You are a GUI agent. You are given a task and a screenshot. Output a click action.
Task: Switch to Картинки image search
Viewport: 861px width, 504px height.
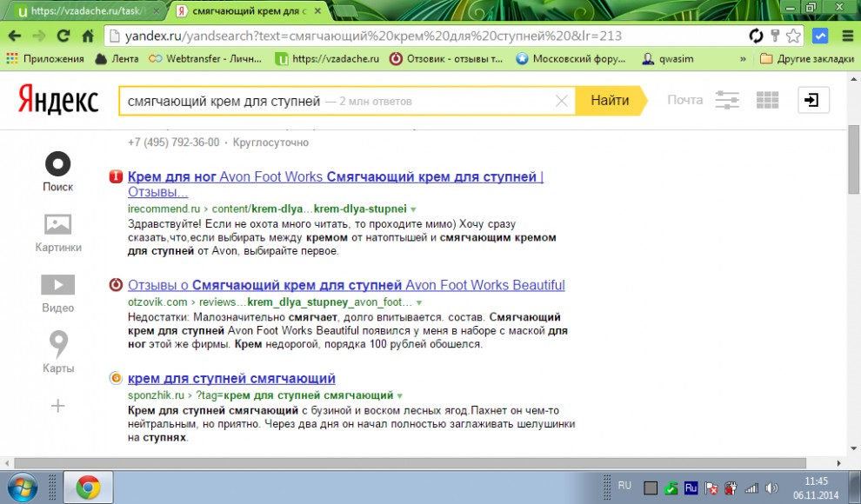pyautogui.click(x=58, y=233)
